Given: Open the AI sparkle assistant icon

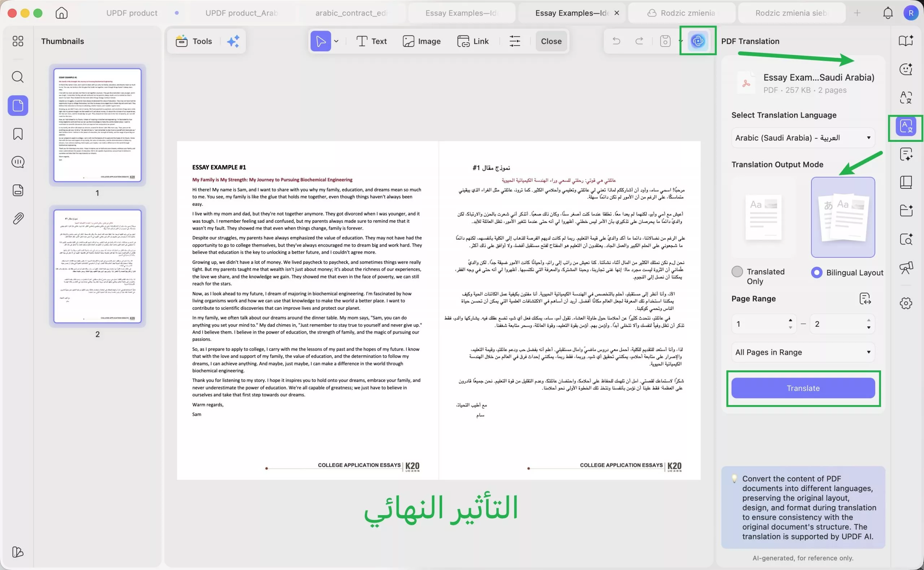Looking at the screenshot, I should [x=233, y=41].
